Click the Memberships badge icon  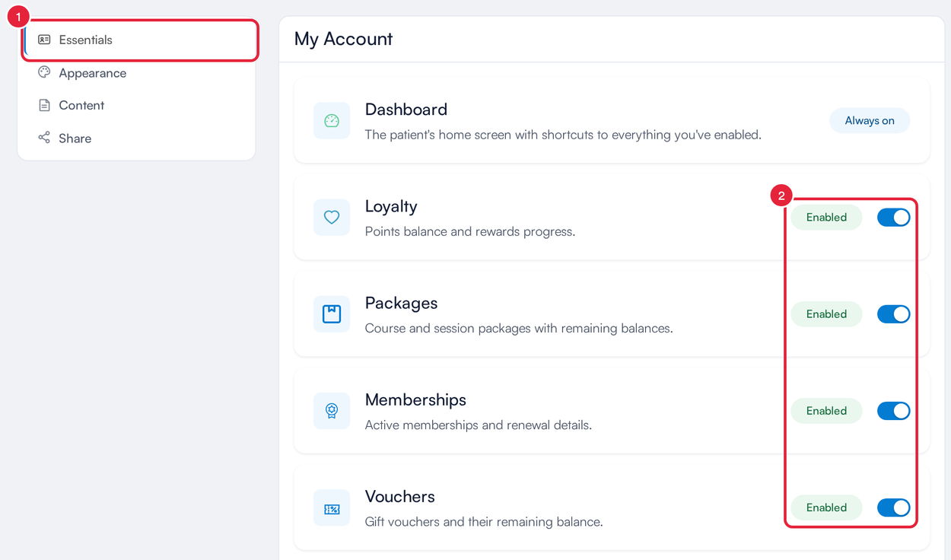point(332,410)
